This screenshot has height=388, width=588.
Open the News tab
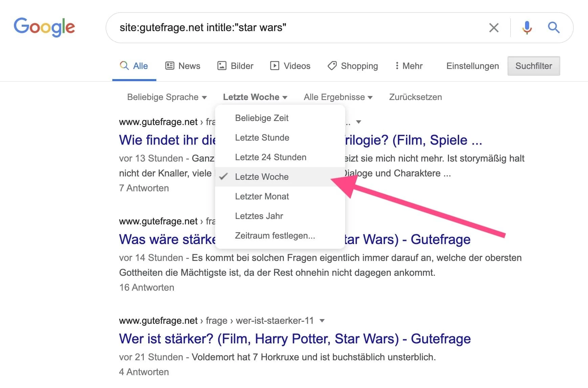183,66
